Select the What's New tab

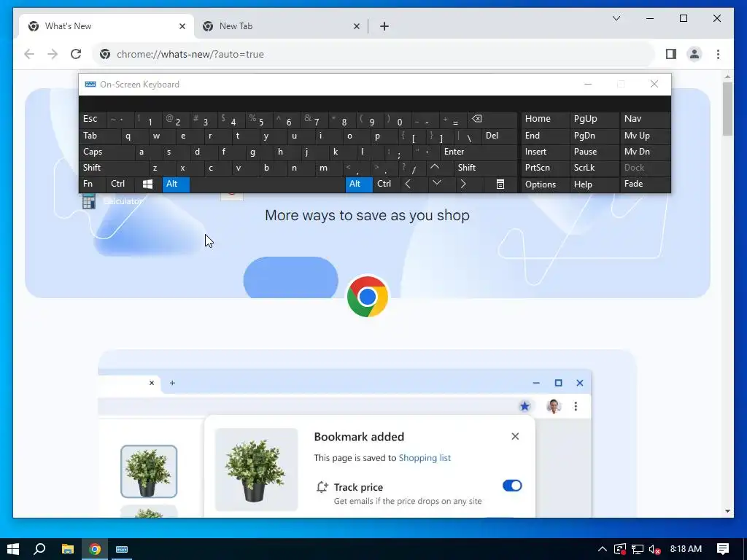107,26
